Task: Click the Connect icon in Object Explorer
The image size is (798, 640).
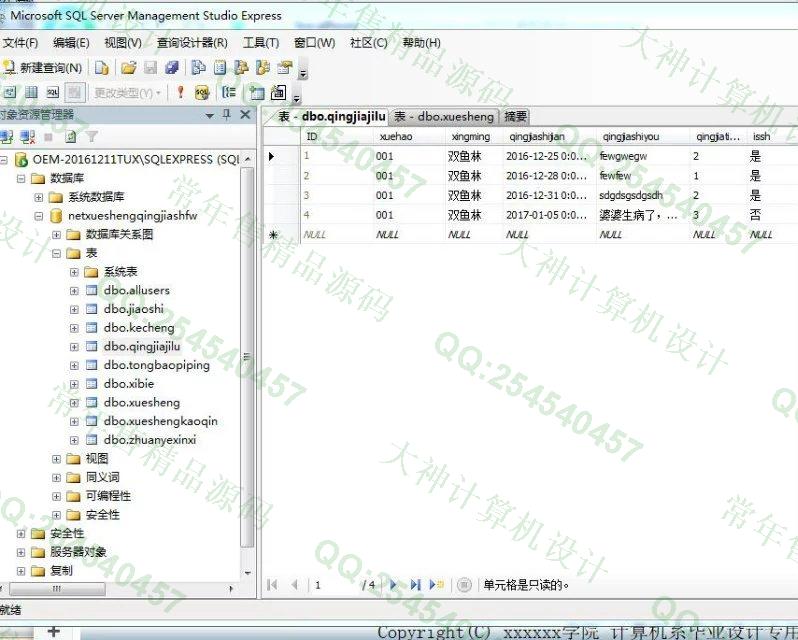Action: click(x=7, y=136)
